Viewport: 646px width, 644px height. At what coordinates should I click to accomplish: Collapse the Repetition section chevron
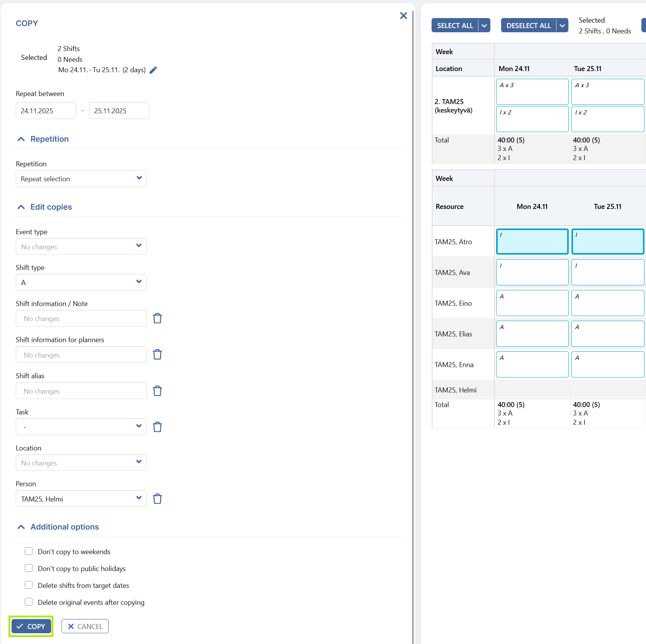21,139
